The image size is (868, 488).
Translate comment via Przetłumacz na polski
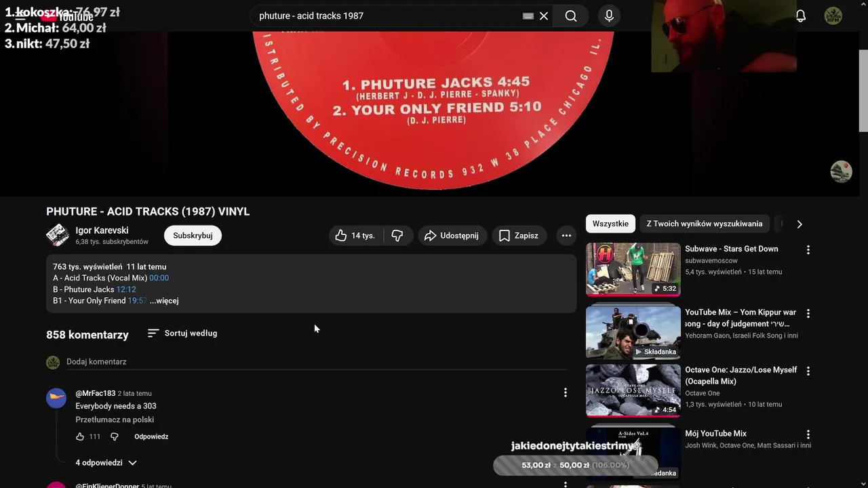point(115,420)
